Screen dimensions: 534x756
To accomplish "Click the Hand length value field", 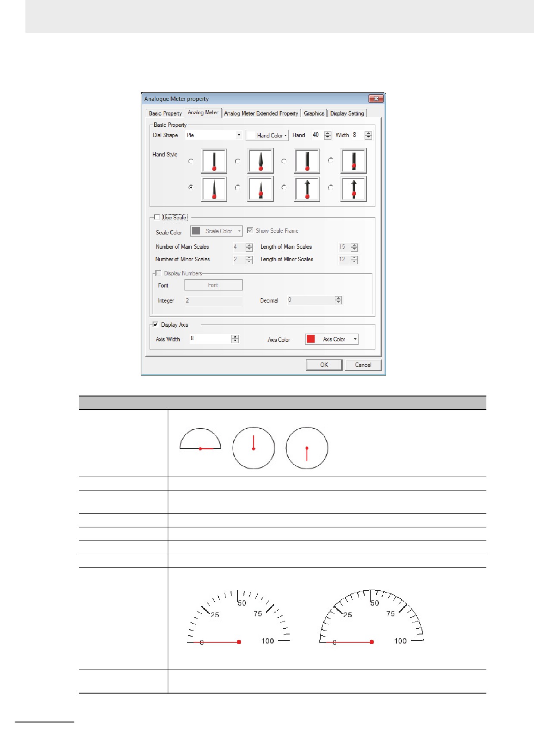I will click(x=318, y=135).
